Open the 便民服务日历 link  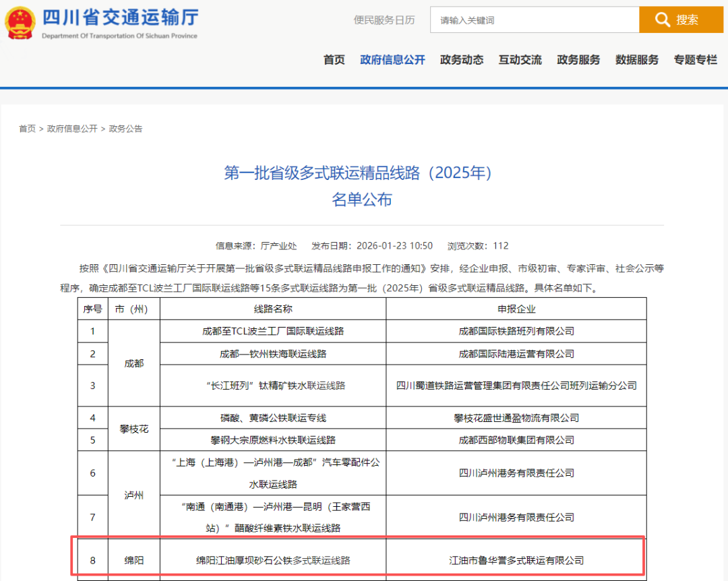[x=384, y=20]
